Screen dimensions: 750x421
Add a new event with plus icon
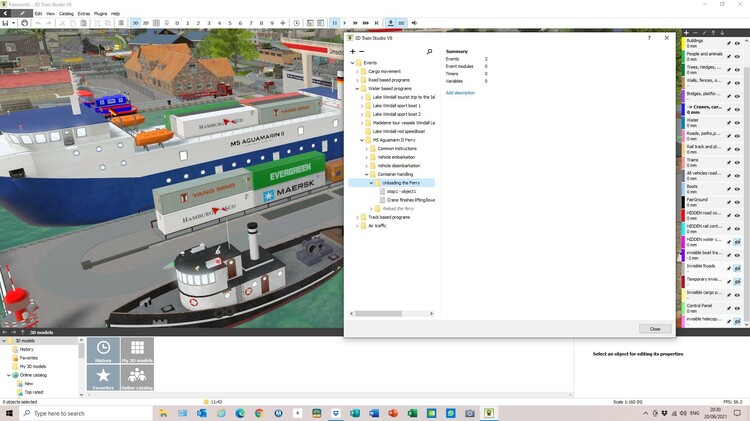(x=353, y=51)
